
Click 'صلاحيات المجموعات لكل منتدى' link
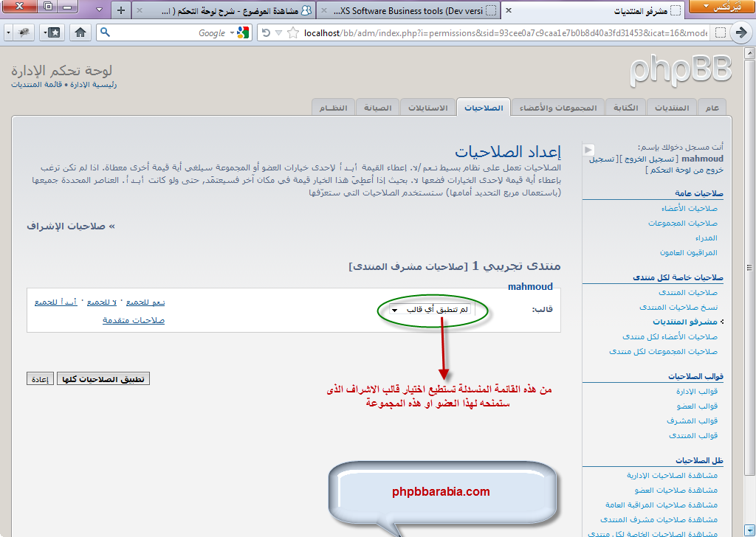click(663, 352)
